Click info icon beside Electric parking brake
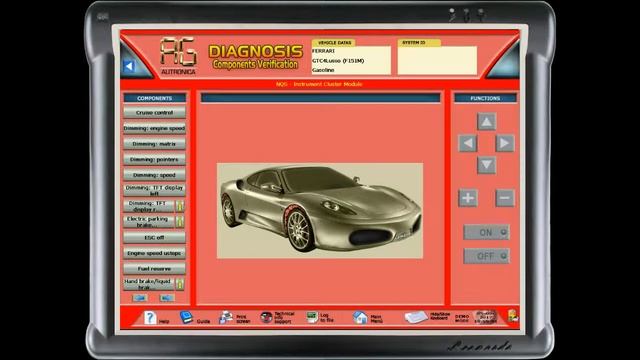Image resolution: width=640 pixels, height=360 pixels. coord(180,222)
